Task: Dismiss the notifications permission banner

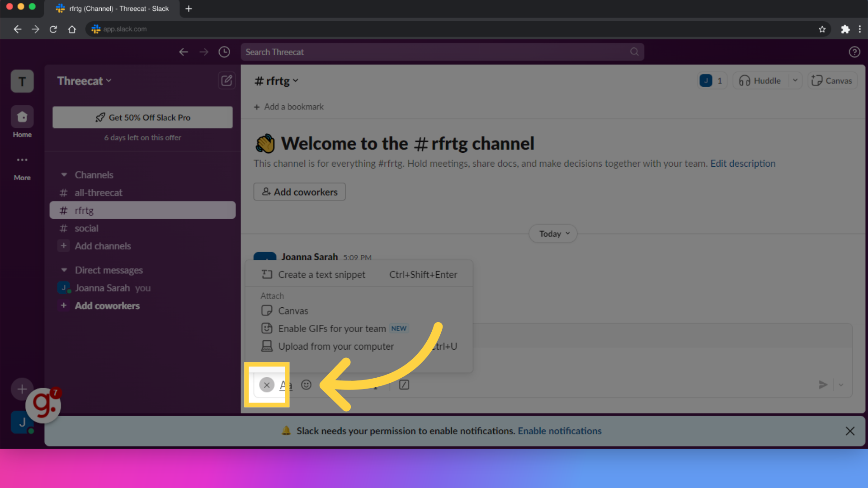Action: pos(850,431)
